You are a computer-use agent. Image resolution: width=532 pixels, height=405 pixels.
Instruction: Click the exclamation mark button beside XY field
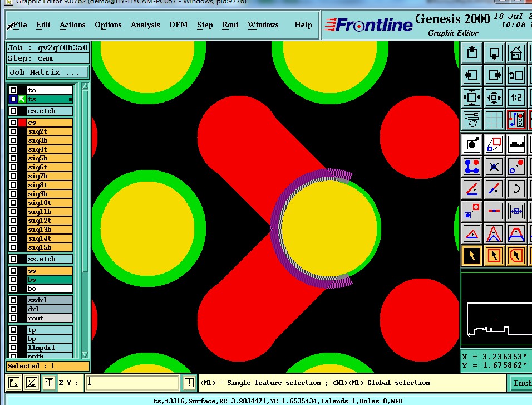point(189,383)
